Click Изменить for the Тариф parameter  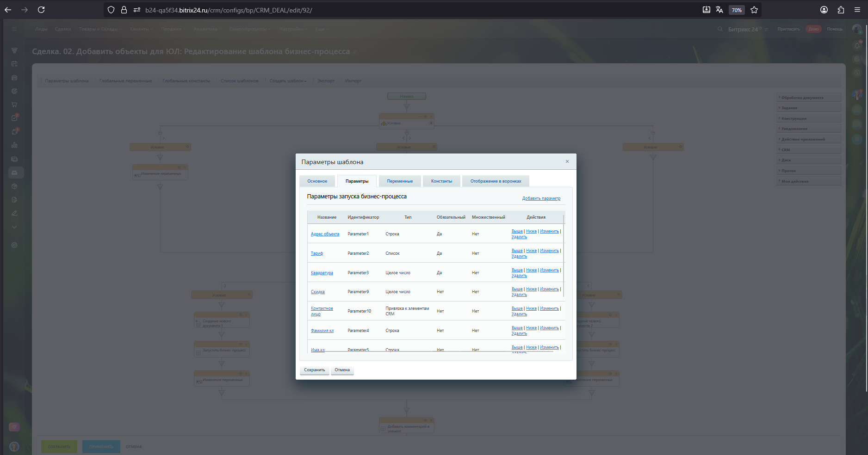click(x=549, y=251)
